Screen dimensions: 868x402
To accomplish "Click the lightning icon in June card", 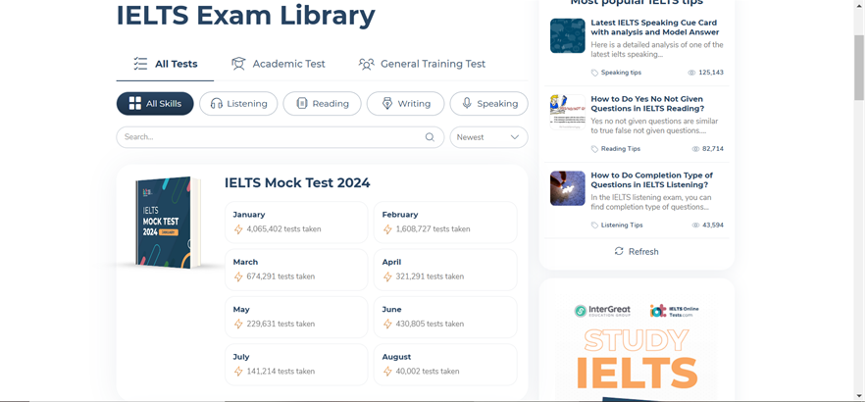I will tap(387, 325).
